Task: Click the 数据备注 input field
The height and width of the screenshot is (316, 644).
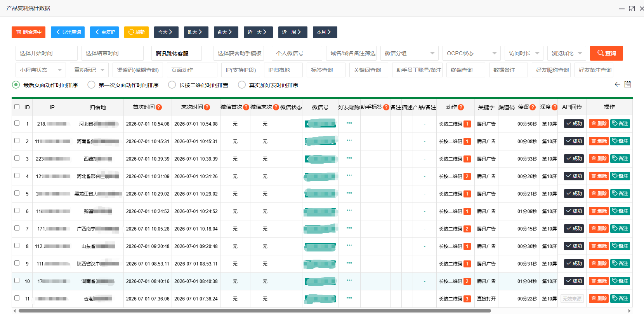Action: (x=509, y=70)
